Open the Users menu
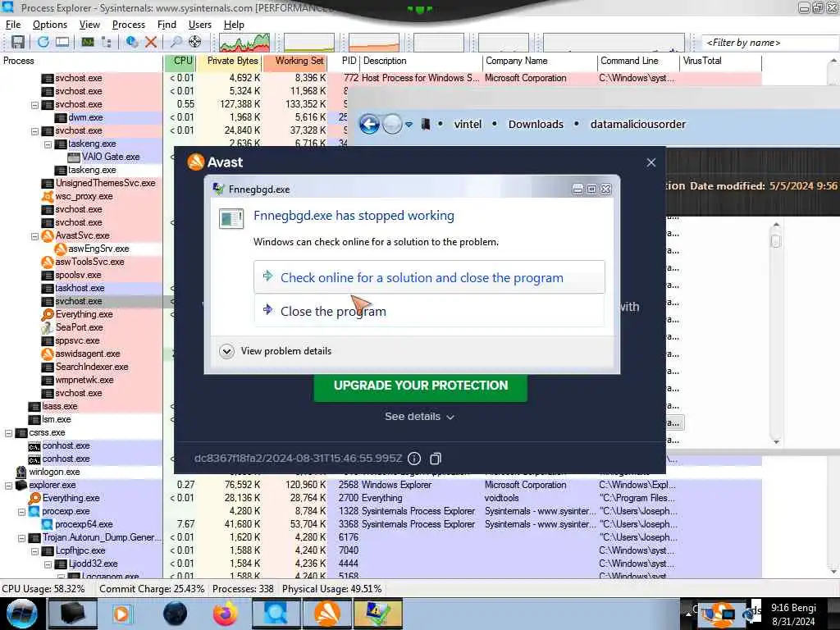Image resolution: width=840 pixels, height=630 pixels. click(x=200, y=25)
